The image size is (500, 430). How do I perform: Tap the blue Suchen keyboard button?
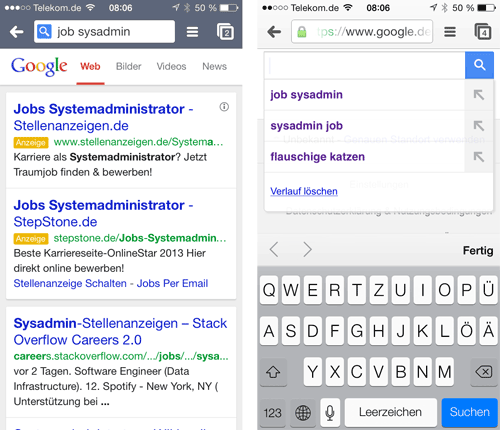point(469,412)
